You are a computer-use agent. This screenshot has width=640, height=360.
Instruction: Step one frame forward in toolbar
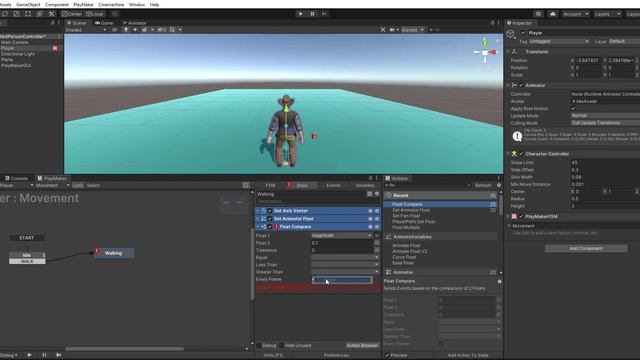click(x=324, y=14)
